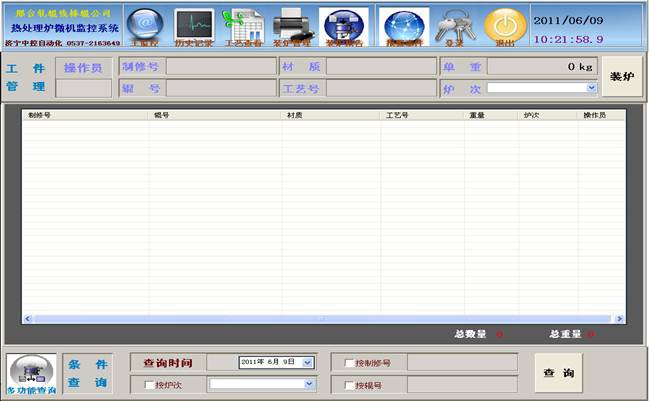649x401 pixels.
Task: Open the globe network icon in toolbar
Action: (x=404, y=25)
